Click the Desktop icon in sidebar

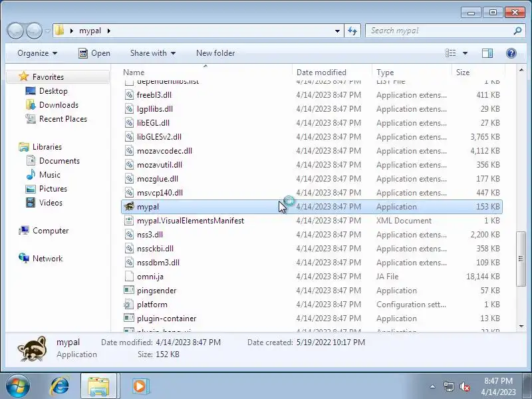(x=31, y=90)
